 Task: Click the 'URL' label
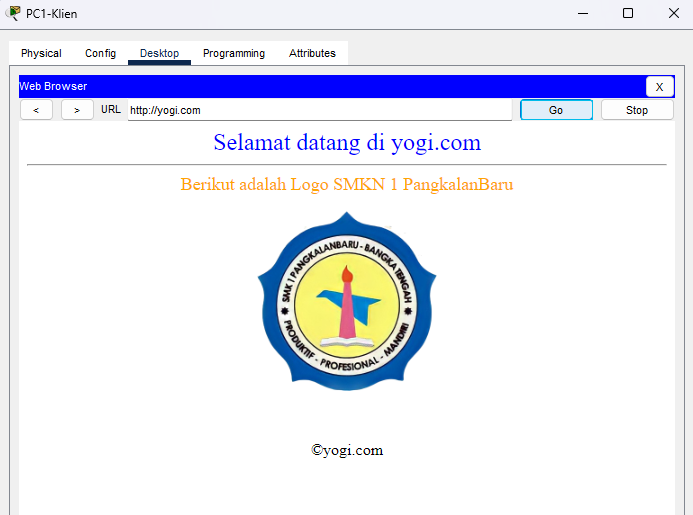[x=110, y=110]
